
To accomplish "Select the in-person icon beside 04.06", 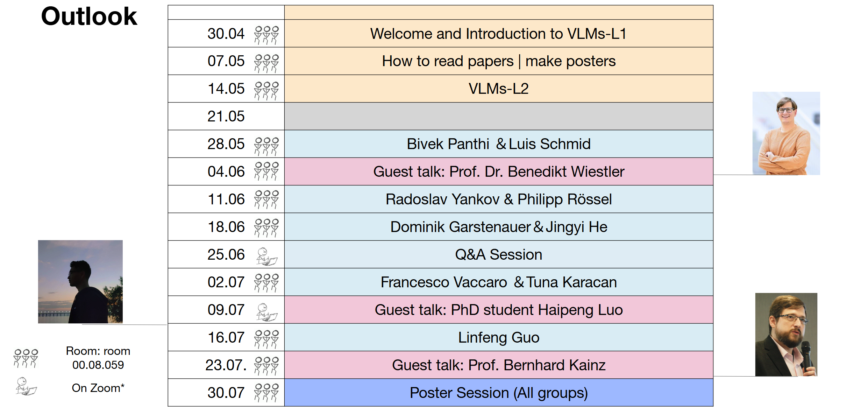I will point(266,171).
